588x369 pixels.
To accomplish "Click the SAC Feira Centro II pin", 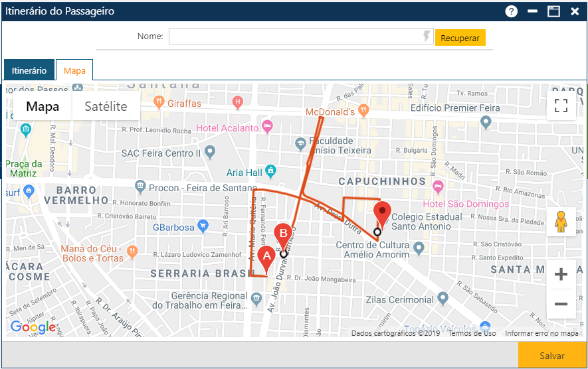I will point(210,152).
